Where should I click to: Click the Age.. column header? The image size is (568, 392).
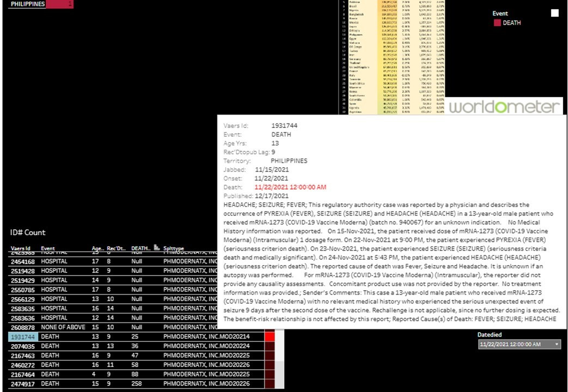(98, 248)
